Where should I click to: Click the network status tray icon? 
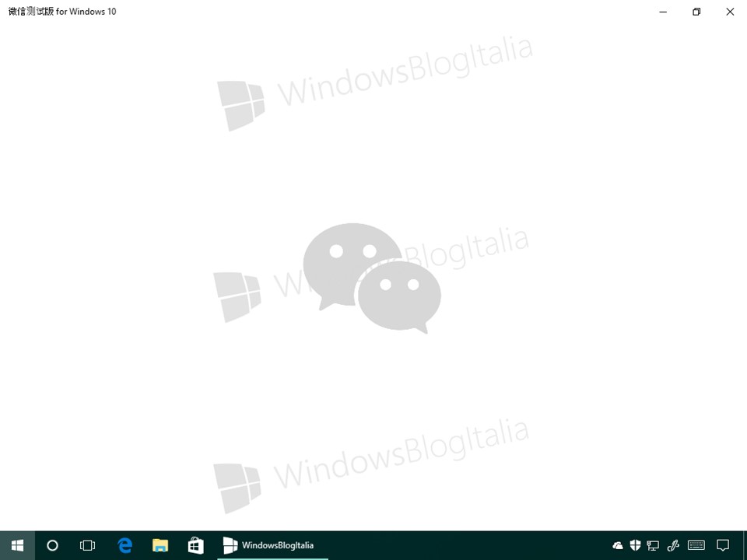point(653,545)
